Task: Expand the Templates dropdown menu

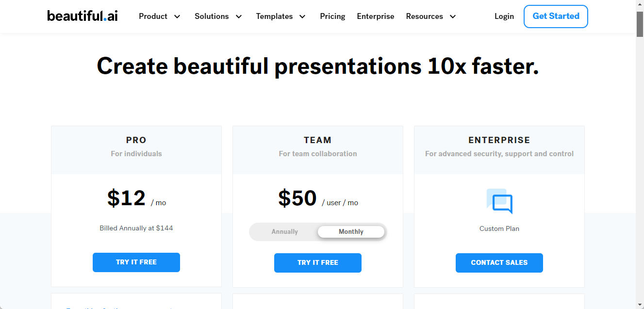Action: coord(281,16)
